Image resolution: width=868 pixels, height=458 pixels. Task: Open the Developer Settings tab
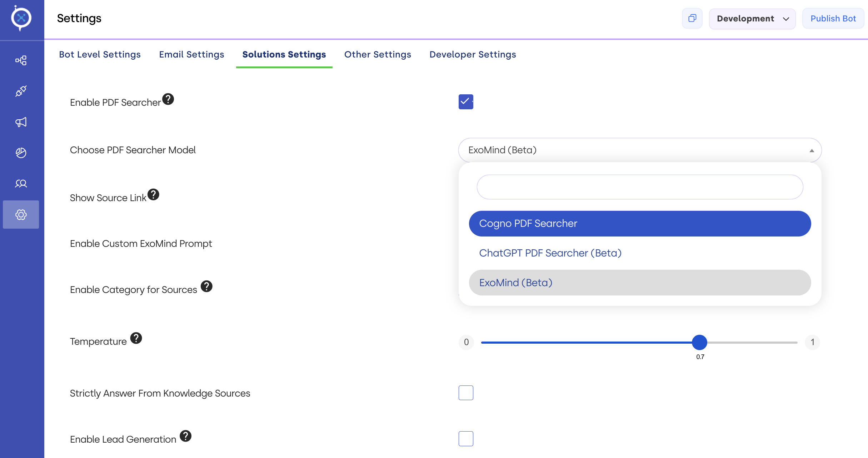click(x=473, y=54)
